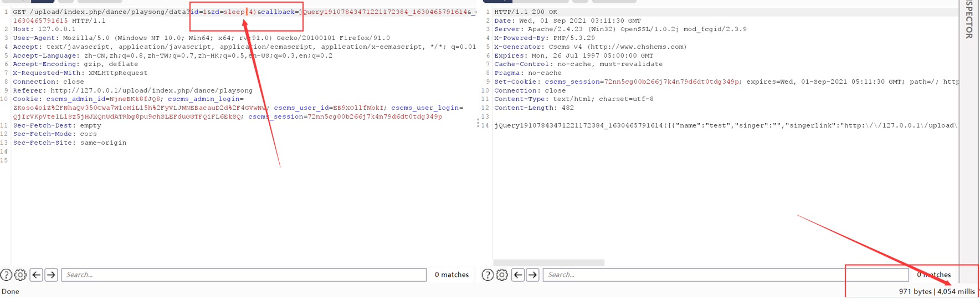Open response search settings gear
Viewport: 980px width, 299px height.
502,275
